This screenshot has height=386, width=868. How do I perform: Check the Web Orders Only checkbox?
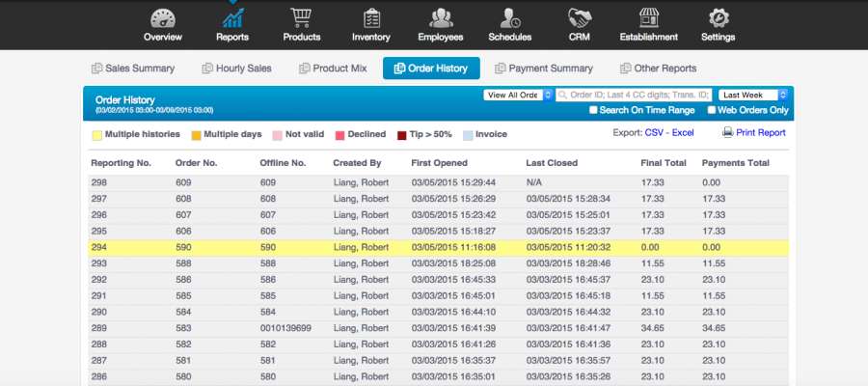(x=711, y=110)
